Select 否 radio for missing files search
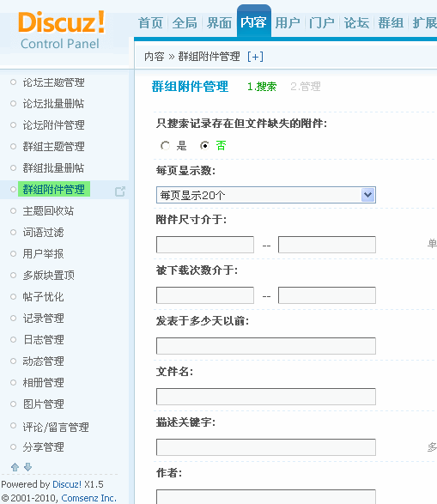This screenshot has height=504, width=437. click(204, 146)
